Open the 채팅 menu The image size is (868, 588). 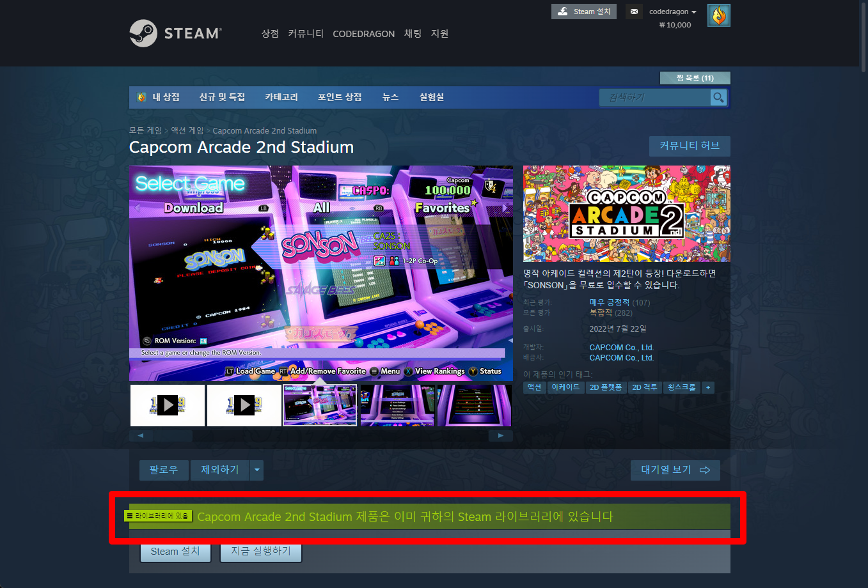click(413, 33)
